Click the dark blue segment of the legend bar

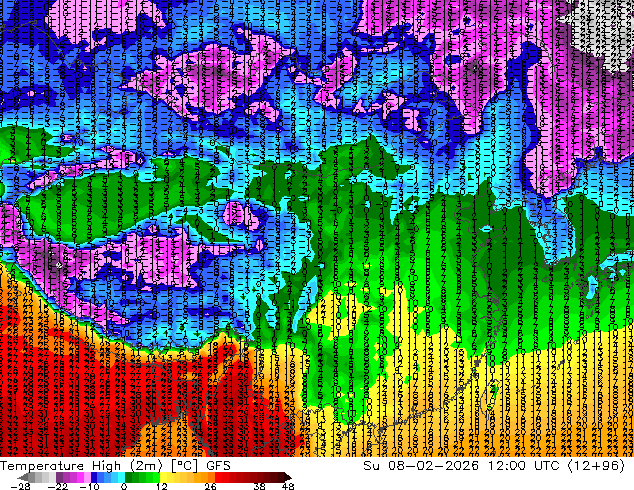(x=94, y=477)
